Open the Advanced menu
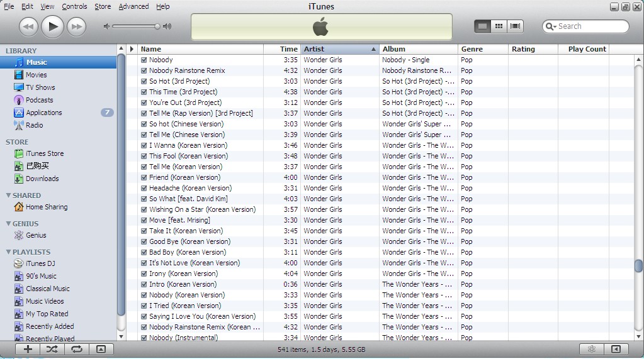 133,6
